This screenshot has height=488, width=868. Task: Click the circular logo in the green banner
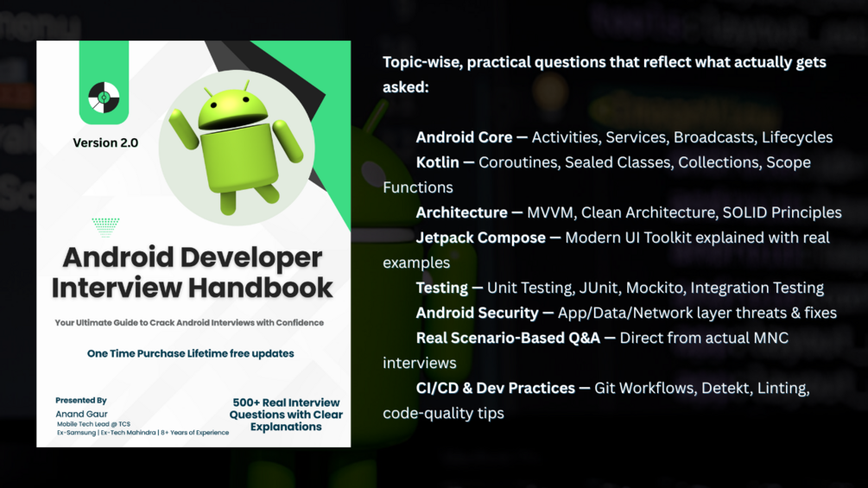[x=104, y=98]
